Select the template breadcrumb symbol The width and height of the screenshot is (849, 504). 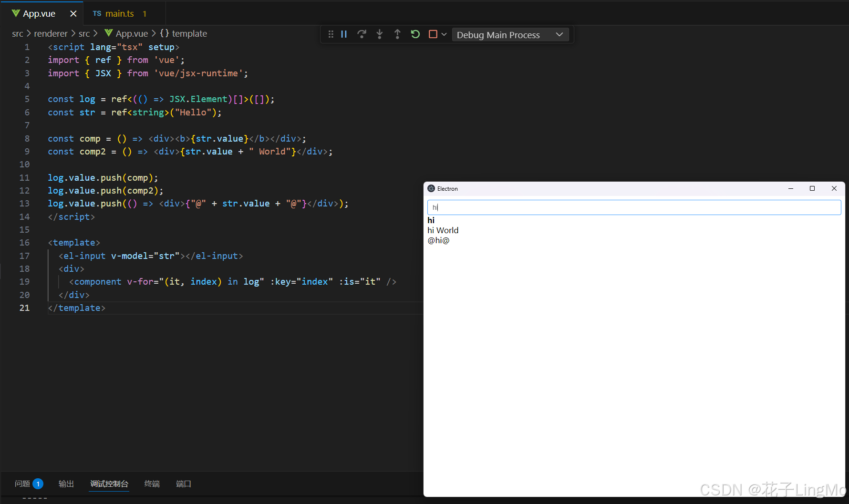click(189, 34)
